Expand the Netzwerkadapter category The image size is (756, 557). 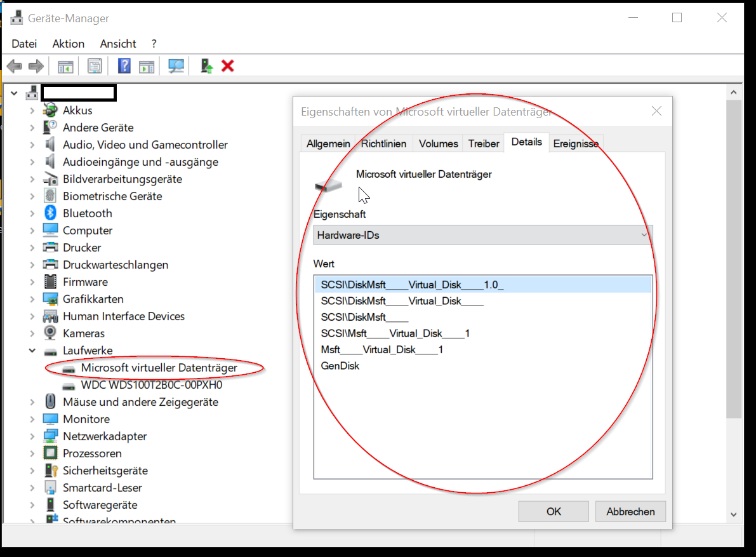click(x=32, y=436)
